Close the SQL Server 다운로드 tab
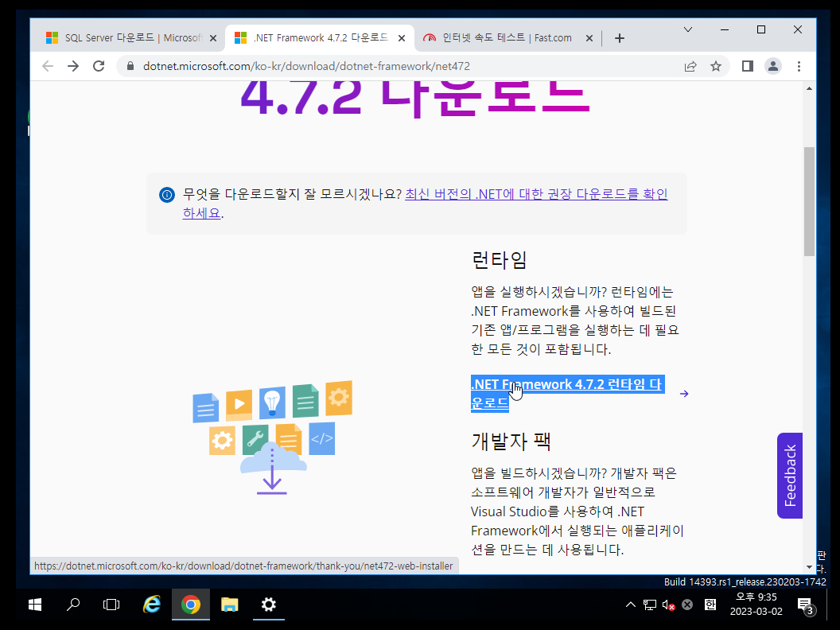840x630 pixels. (212, 38)
